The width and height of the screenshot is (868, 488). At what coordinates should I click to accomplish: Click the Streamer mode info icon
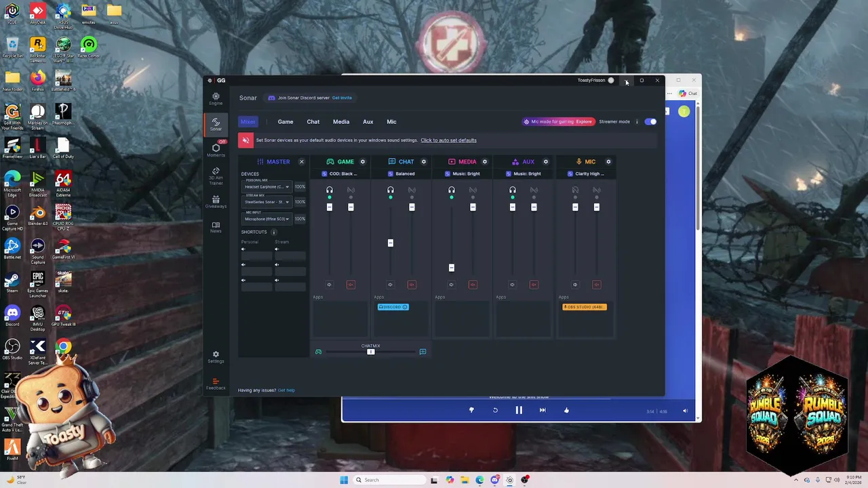[x=637, y=122]
